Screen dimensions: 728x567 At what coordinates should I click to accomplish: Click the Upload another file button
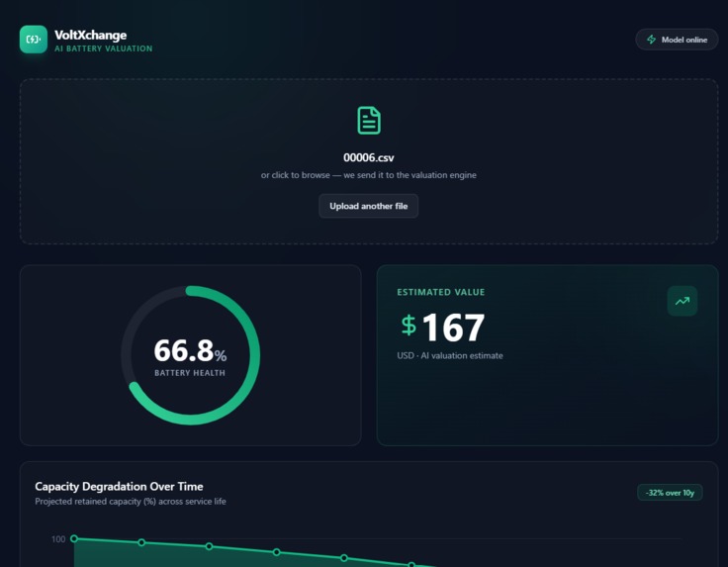[369, 206]
